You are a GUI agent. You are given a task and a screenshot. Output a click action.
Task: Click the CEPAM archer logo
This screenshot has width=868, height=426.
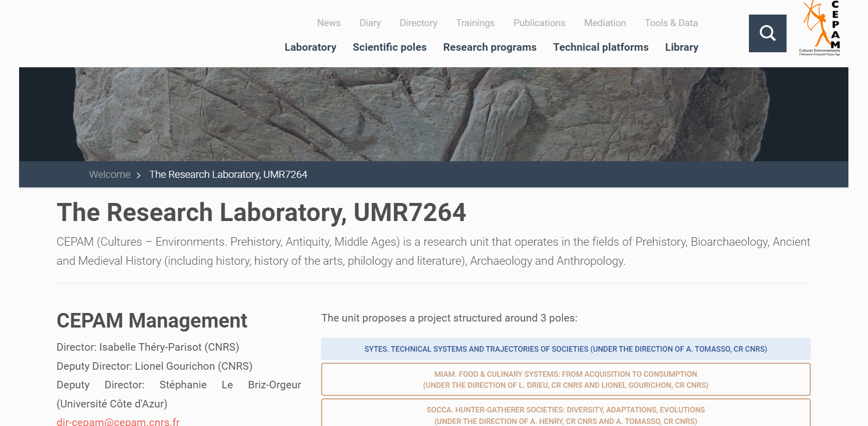pos(820,28)
